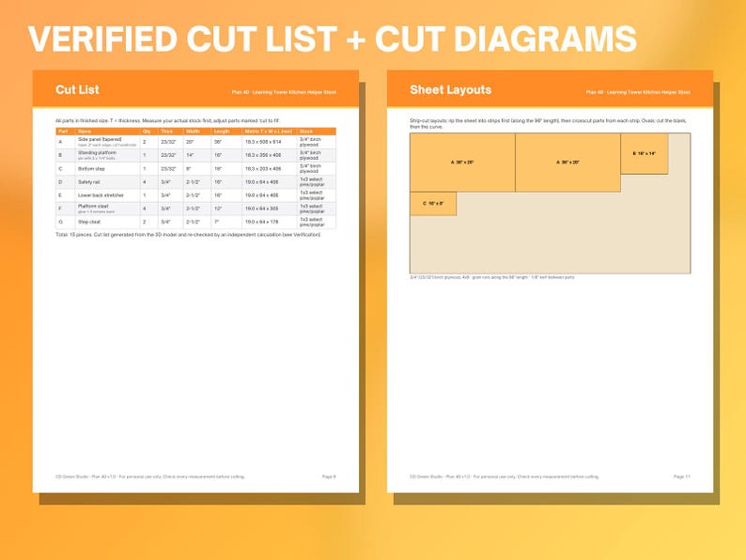Click the 'Step cleat' row name
Image resolution: width=746 pixels, height=560 pixels.
(x=89, y=222)
